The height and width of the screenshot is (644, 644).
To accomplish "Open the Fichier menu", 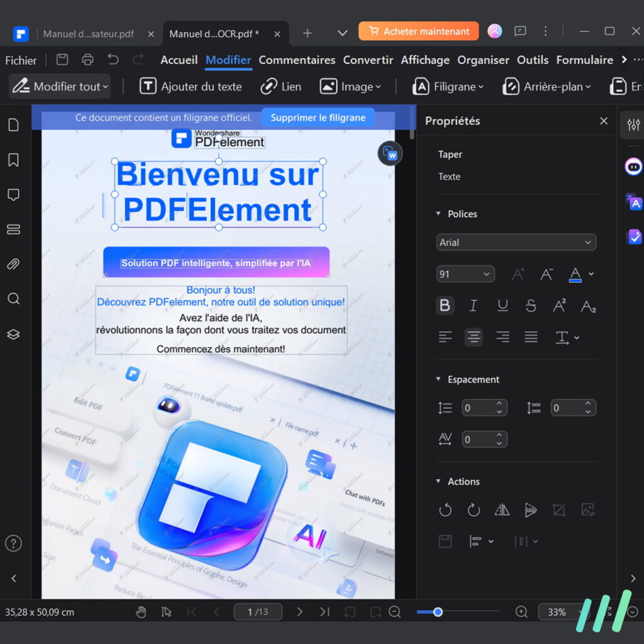I will tap(21, 60).
